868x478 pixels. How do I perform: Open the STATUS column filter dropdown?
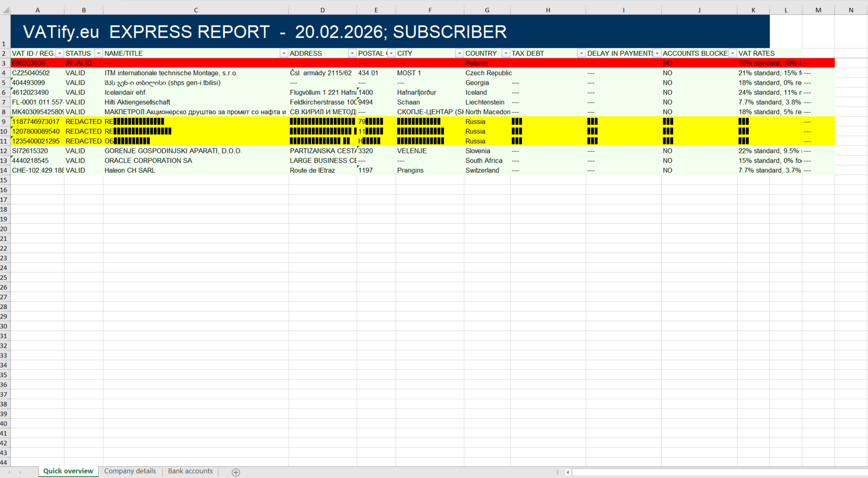click(99, 53)
